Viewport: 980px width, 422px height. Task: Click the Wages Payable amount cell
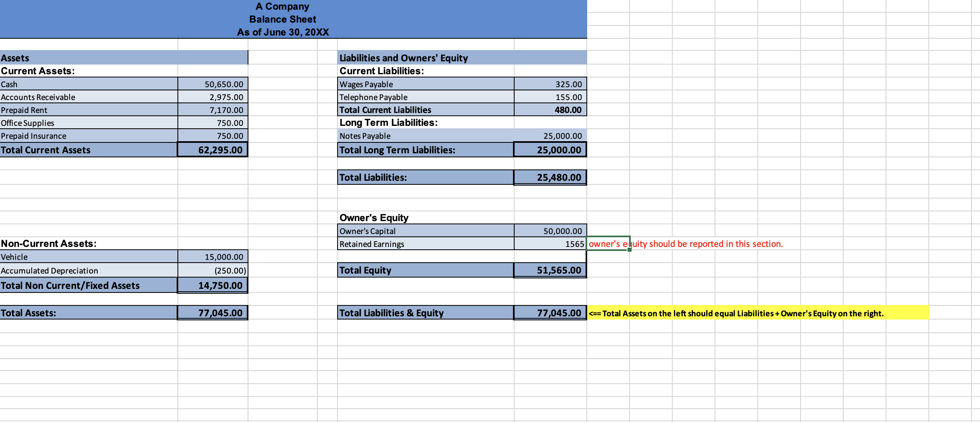(548, 84)
